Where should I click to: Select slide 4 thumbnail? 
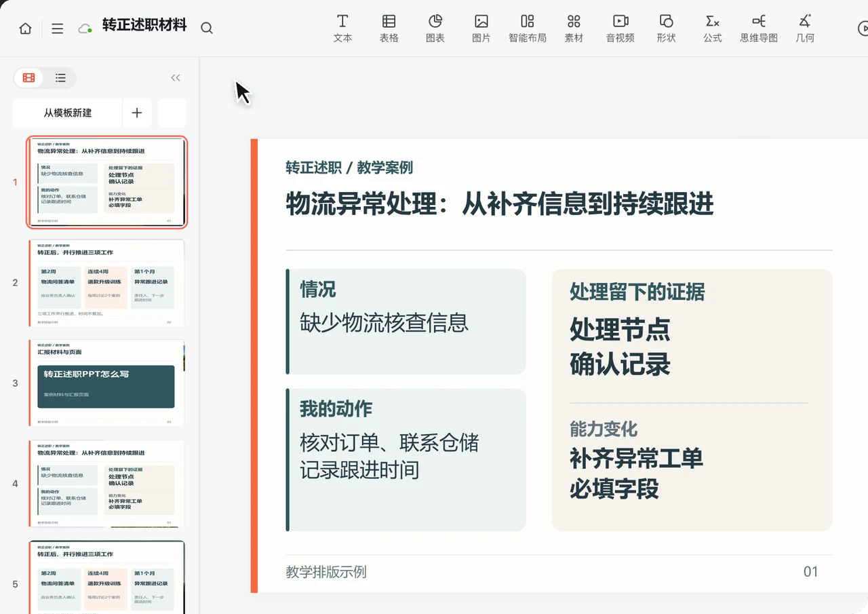pos(106,483)
